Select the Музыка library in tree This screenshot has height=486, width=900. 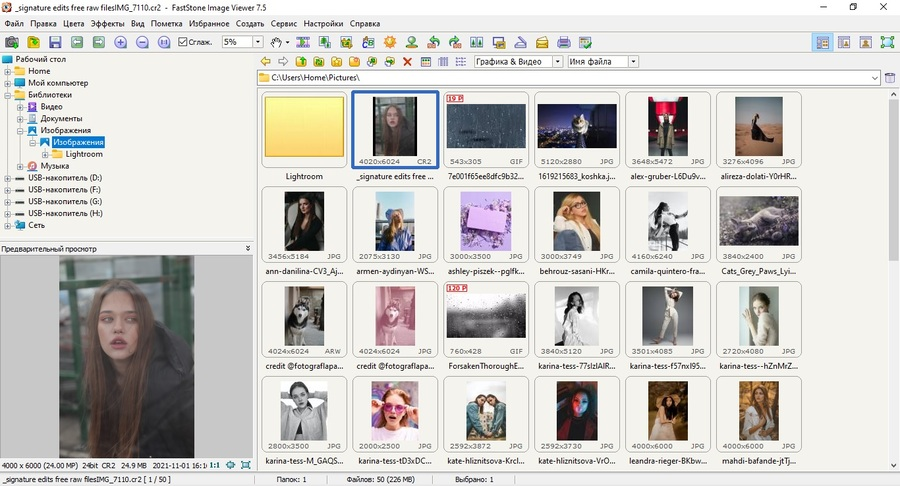[x=55, y=166]
